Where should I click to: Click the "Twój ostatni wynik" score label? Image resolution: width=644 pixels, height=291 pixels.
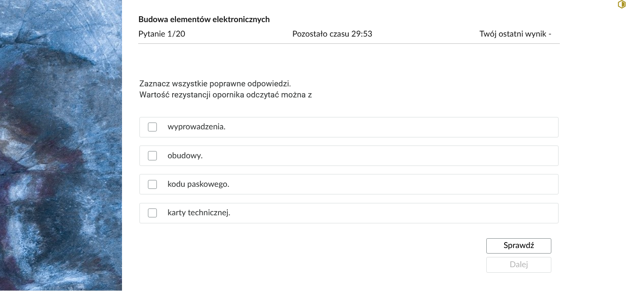coord(515,34)
